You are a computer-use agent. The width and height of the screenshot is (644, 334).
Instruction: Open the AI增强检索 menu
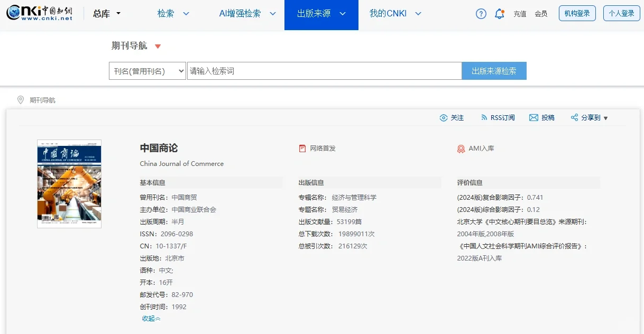point(240,14)
